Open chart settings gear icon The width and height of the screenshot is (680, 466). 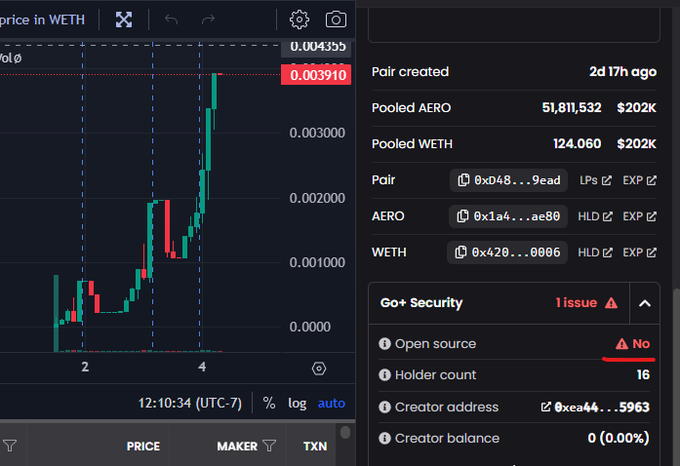pyautogui.click(x=299, y=19)
